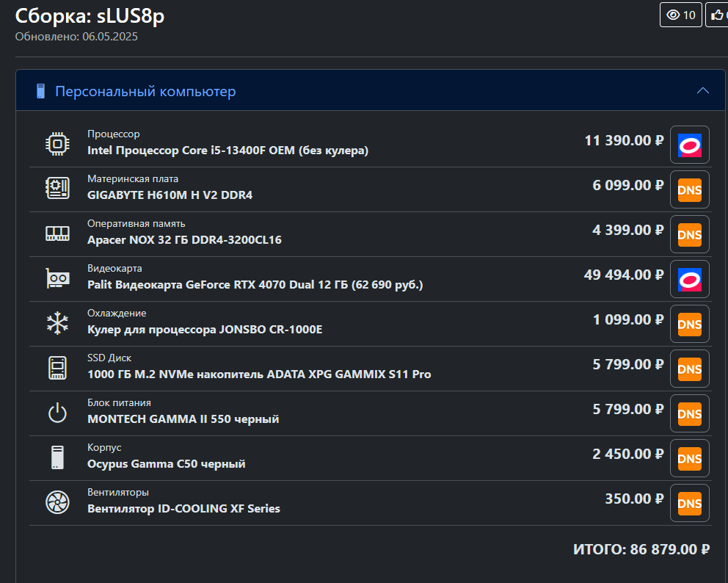The width and height of the screenshot is (728, 583).
Task: Open Intel Core i5-13400F OEM product link
Action: click(227, 151)
